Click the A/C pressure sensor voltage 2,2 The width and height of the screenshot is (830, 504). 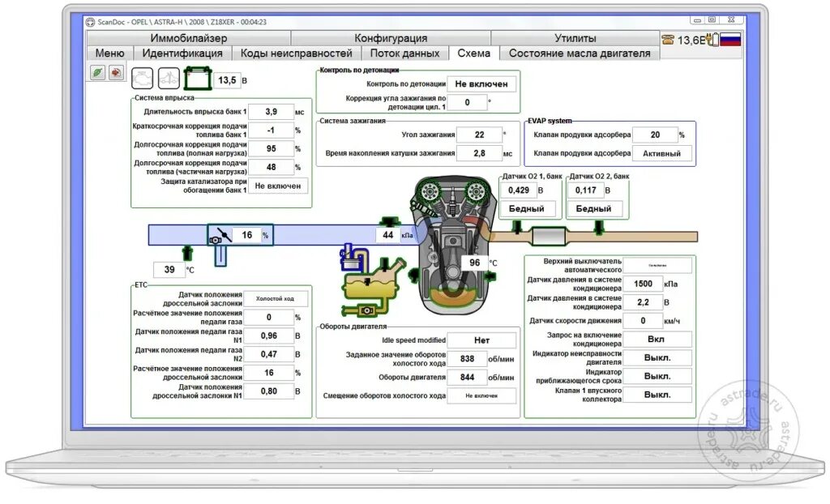tap(643, 302)
